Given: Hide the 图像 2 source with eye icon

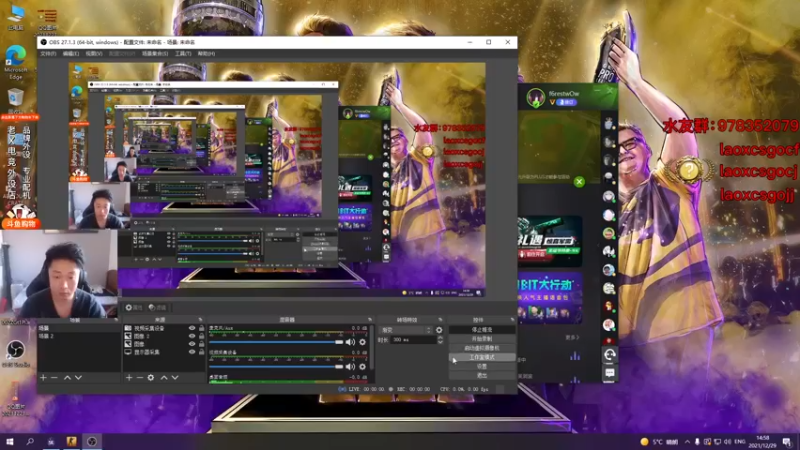Looking at the screenshot, I should pyautogui.click(x=192, y=336).
